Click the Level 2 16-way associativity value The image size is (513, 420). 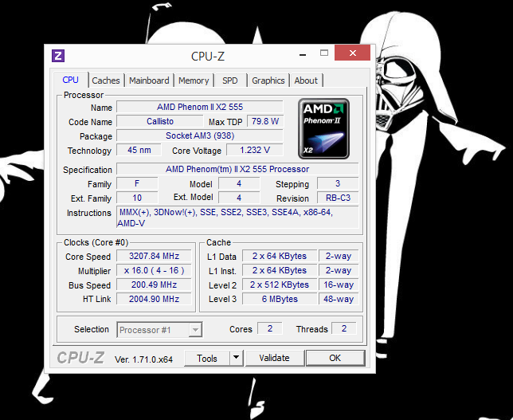(x=339, y=285)
